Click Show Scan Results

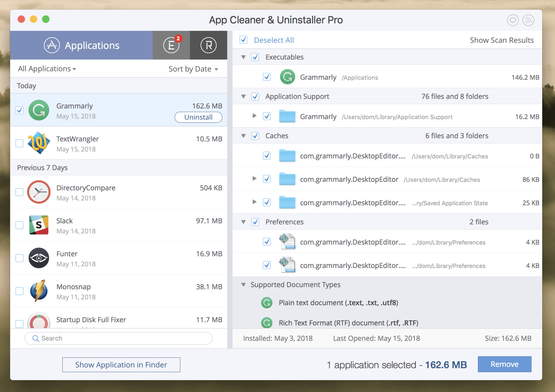click(502, 40)
